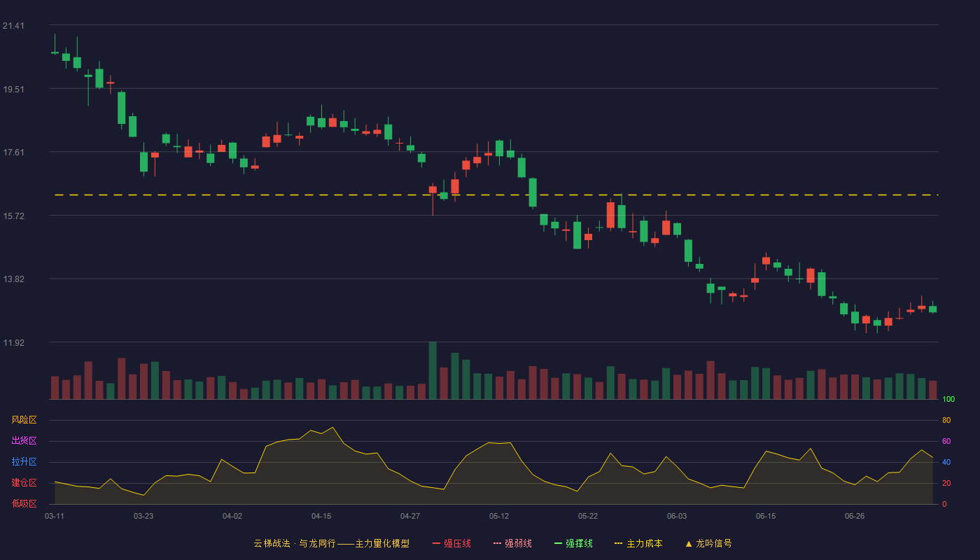Image resolution: width=980 pixels, height=560 pixels.
Task: Click the 云梯战法 主力量化模型 title text
Action: coord(332,543)
